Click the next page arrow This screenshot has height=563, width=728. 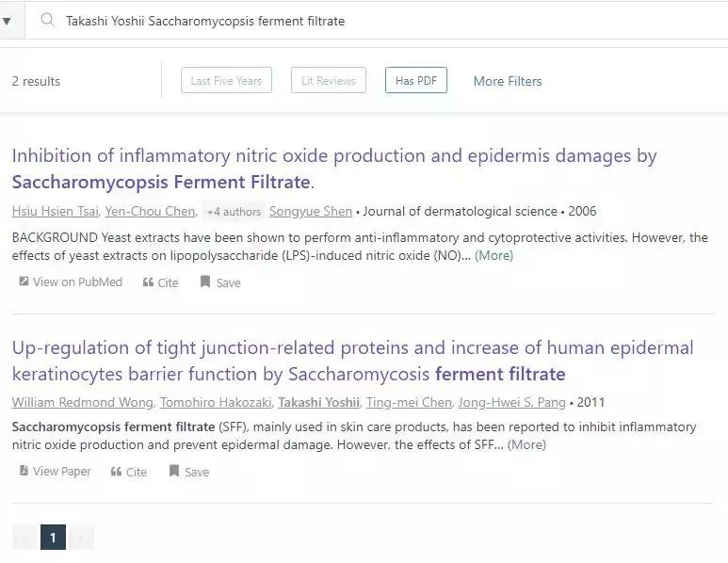82,539
